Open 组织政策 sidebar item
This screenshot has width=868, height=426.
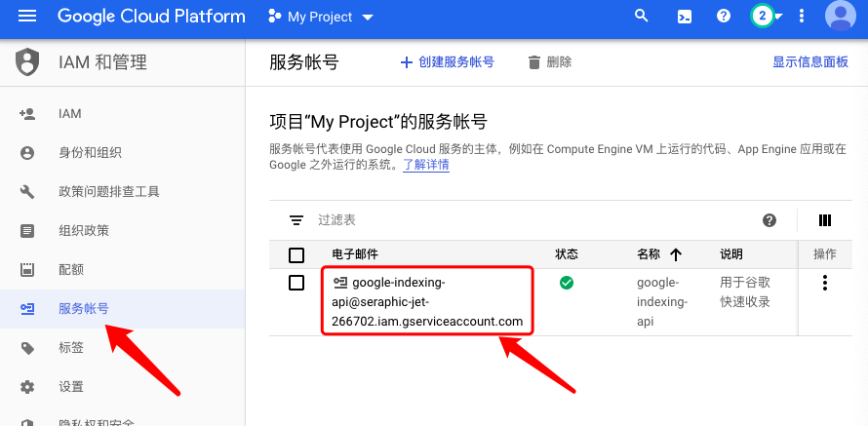coord(122,231)
